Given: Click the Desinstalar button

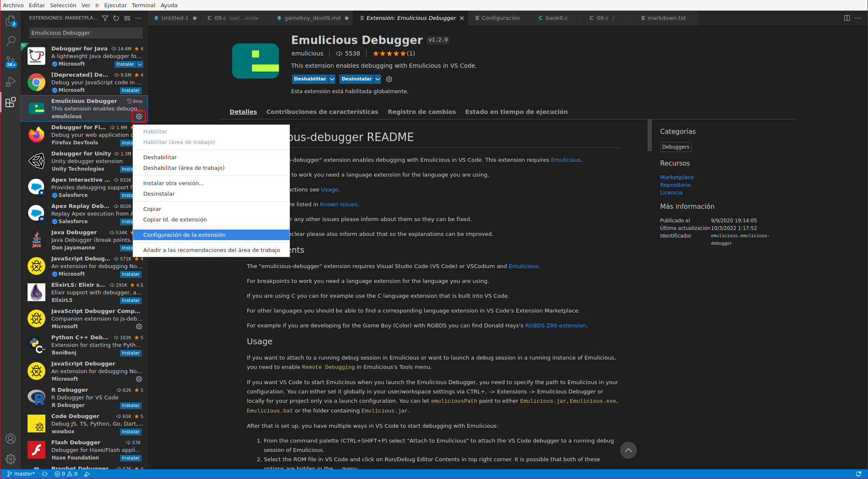Looking at the screenshot, I should click(x=356, y=79).
